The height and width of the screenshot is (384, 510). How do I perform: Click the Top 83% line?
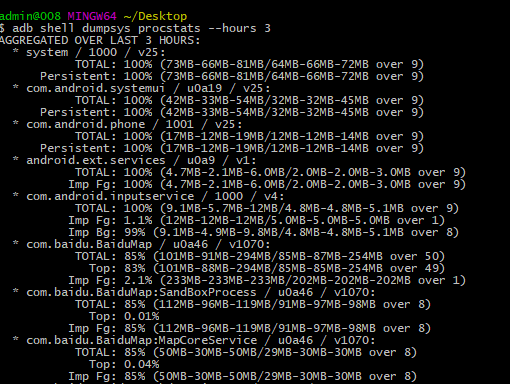(267, 268)
